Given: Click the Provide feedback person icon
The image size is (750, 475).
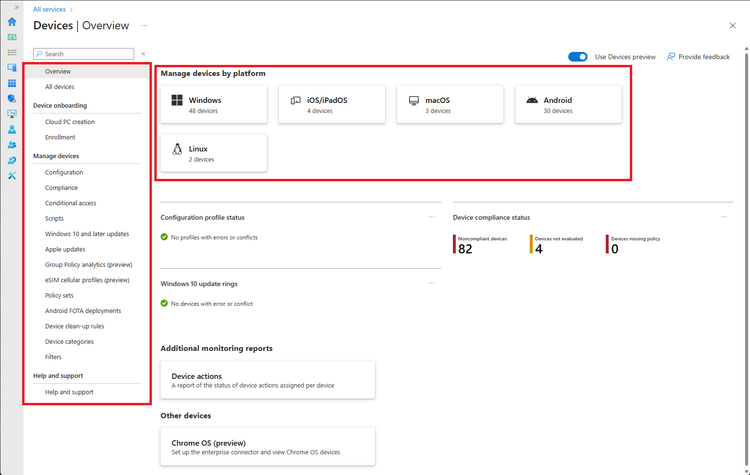Looking at the screenshot, I should coord(671,57).
